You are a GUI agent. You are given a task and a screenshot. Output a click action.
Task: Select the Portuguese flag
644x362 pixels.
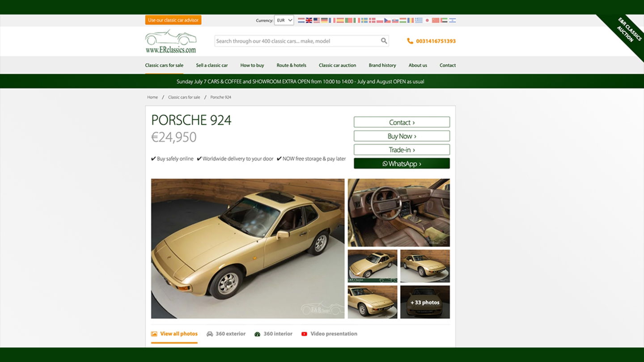click(349, 20)
